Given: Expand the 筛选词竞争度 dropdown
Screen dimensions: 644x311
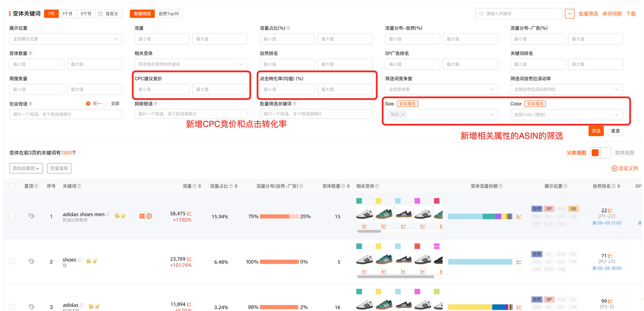Looking at the screenshot, I should pos(441,89).
